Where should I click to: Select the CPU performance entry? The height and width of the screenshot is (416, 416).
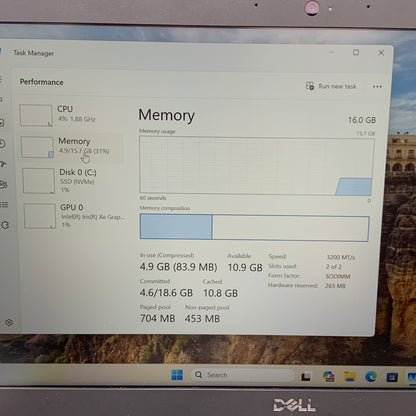point(70,114)
